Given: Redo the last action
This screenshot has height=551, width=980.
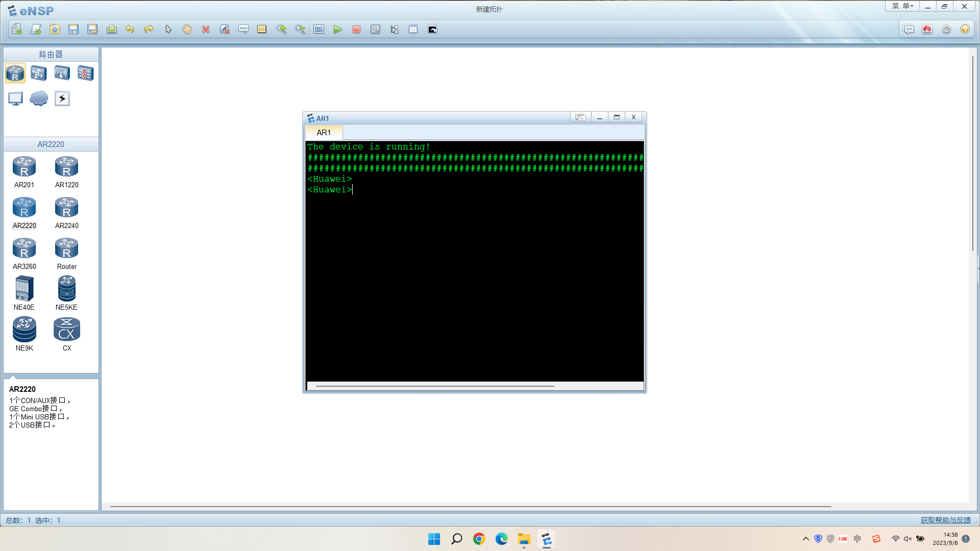Looking at the screenshot, I should click(149, 30).
